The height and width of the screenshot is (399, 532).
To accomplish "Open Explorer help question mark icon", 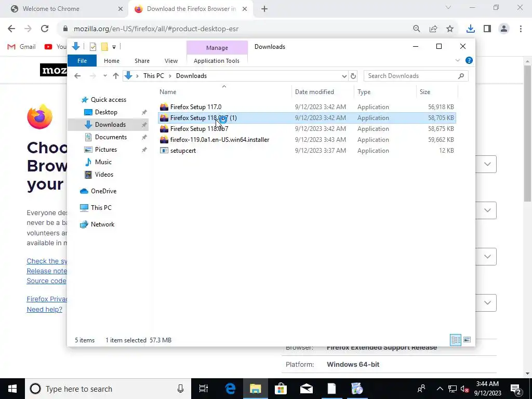I will 469,60.
